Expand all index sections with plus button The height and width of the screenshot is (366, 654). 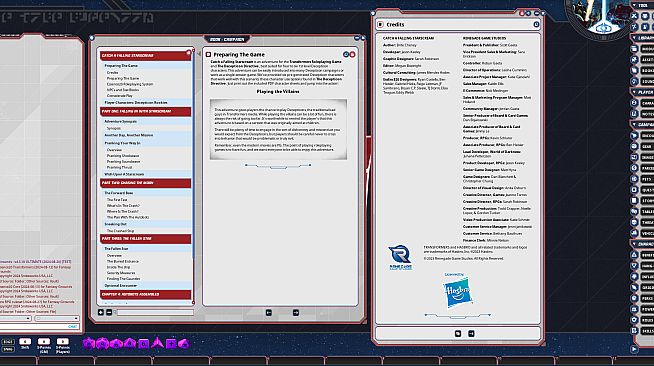coord(101,312)
